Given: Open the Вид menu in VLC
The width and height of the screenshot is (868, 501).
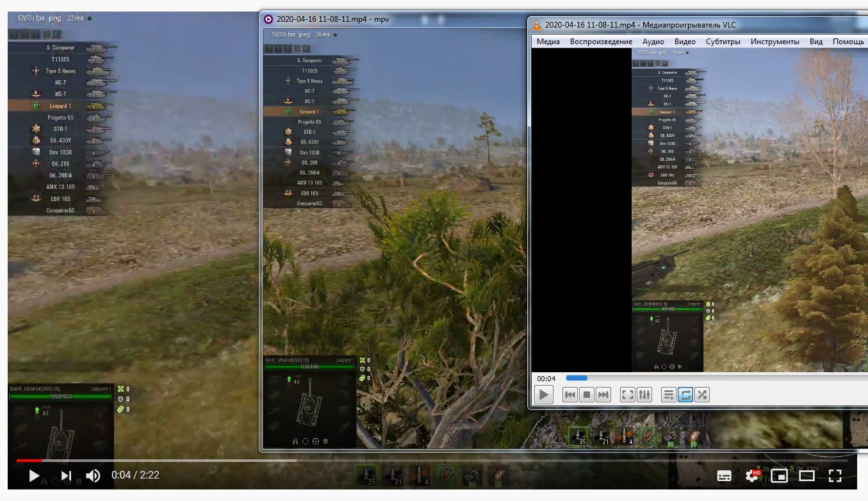Looking at the screenshot, I should (816, 42).
